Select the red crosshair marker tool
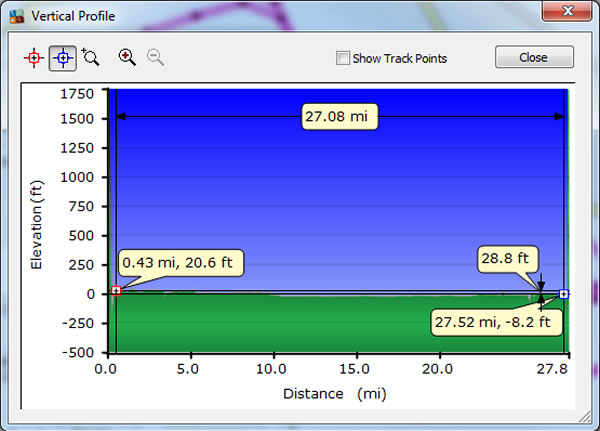The height and width of the screenshot is (431, 600). tap(34, 58)
